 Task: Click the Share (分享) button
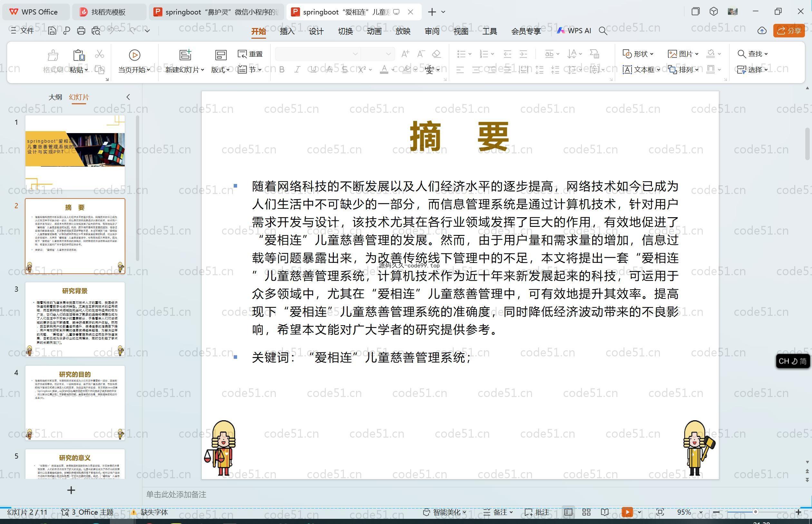click(x=789, y=31)
